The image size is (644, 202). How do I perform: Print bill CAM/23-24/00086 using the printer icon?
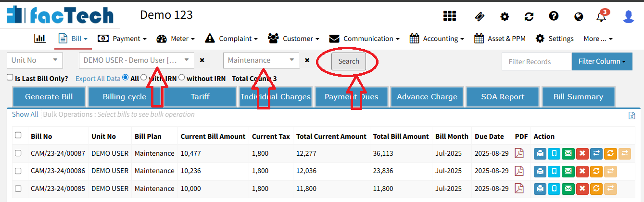(x=540, y=171)
